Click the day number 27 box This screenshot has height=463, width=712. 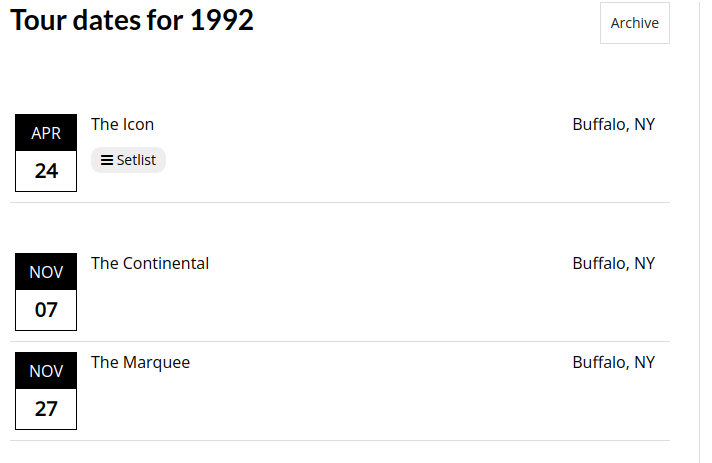(46, 409)
